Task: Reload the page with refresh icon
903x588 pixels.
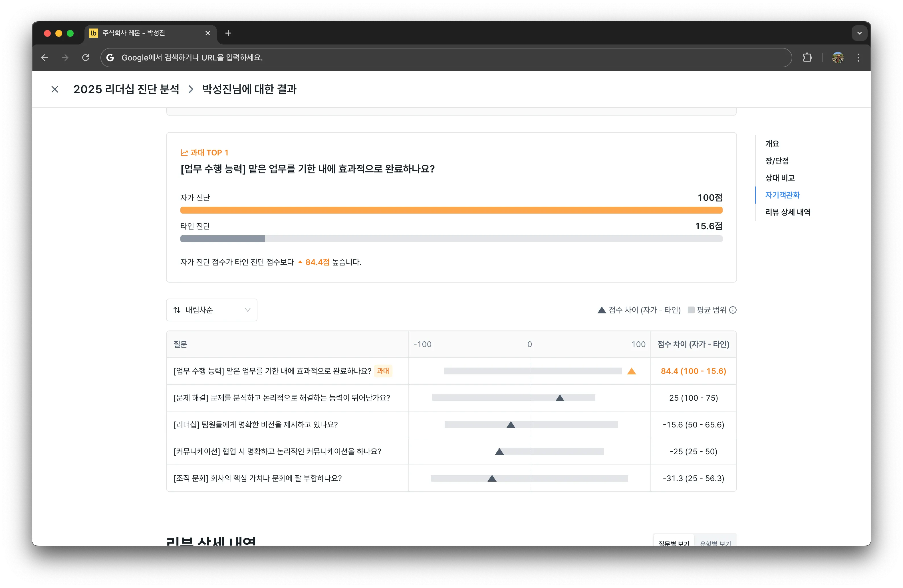Action: pos(86,58)
